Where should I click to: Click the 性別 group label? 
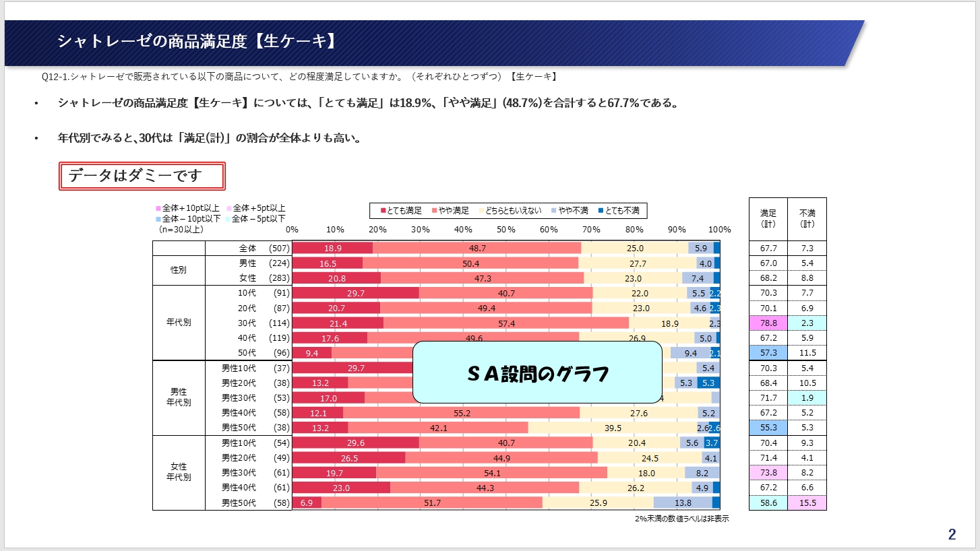click(179, 270)
